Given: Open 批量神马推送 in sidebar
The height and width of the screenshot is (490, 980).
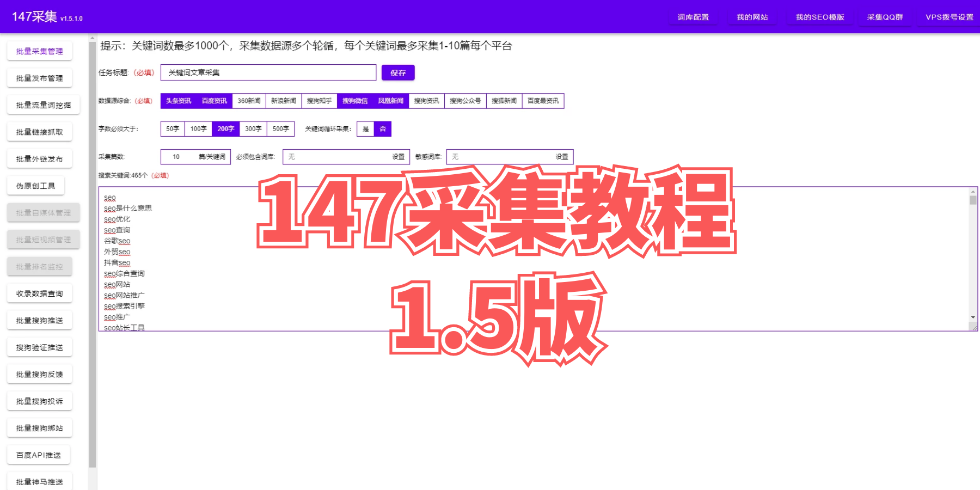Looking at the screenshot, I should pos(40,482).
